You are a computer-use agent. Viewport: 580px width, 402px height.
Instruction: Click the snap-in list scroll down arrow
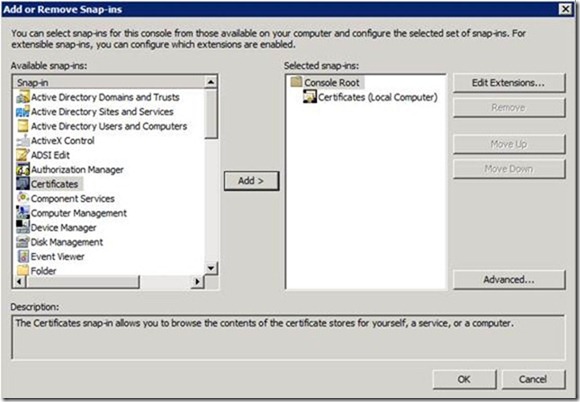[211, 268]
